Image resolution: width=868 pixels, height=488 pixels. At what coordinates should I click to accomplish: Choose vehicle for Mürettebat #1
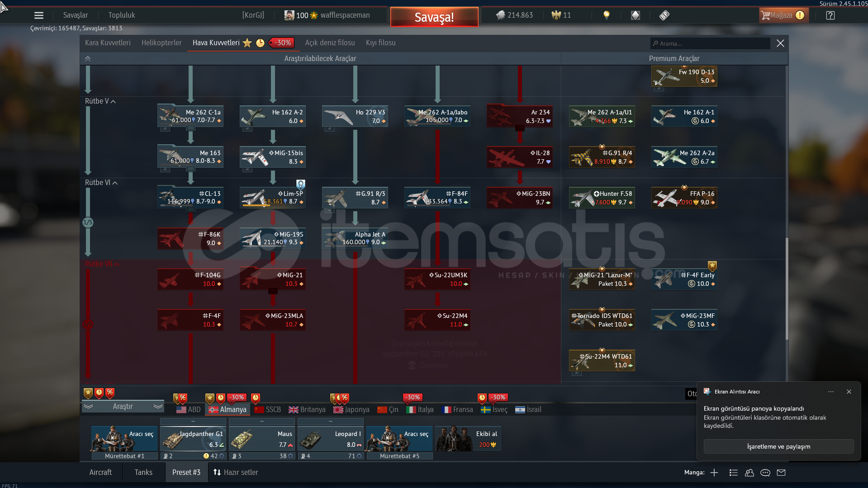(x=124, y=439)
